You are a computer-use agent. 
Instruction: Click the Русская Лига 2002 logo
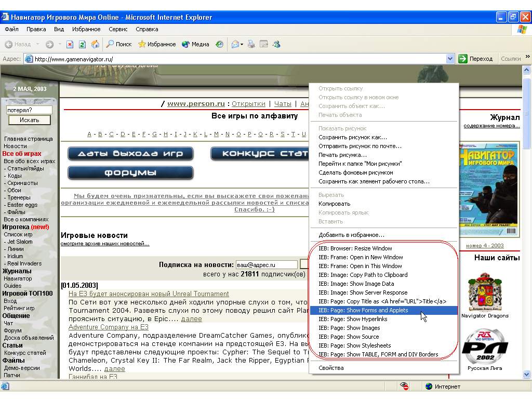click(485, 346)
